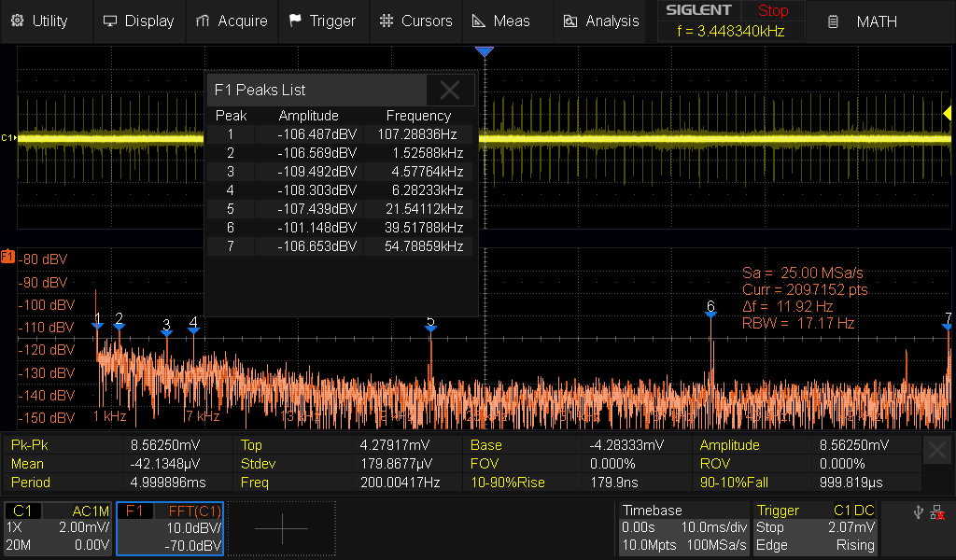This screenshot has height=560, width=956.
Task: Select peak marker 6 on FFT
Action: tap(710, 312)
